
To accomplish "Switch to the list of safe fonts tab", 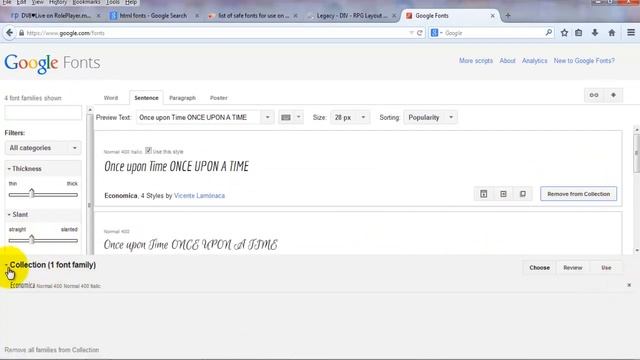I will pyautogui.click(x=253, y=16).
